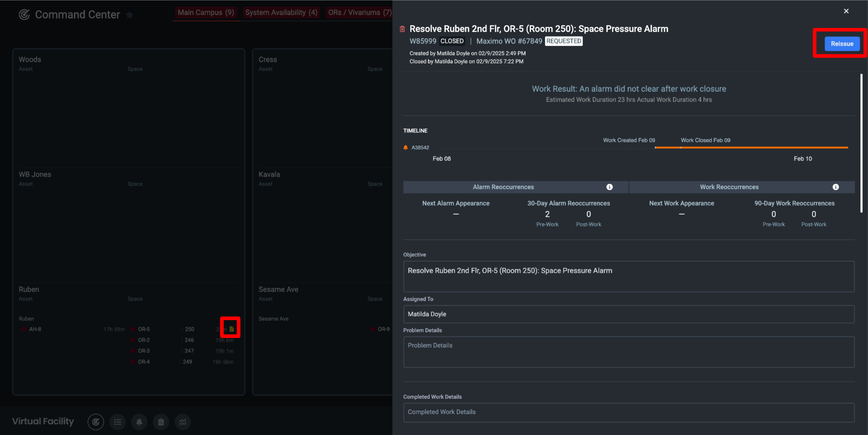Viewport: 868px width, 435px height.
Task: Select the Command Center radar icon in toolbar
Action: click(96, 422)
